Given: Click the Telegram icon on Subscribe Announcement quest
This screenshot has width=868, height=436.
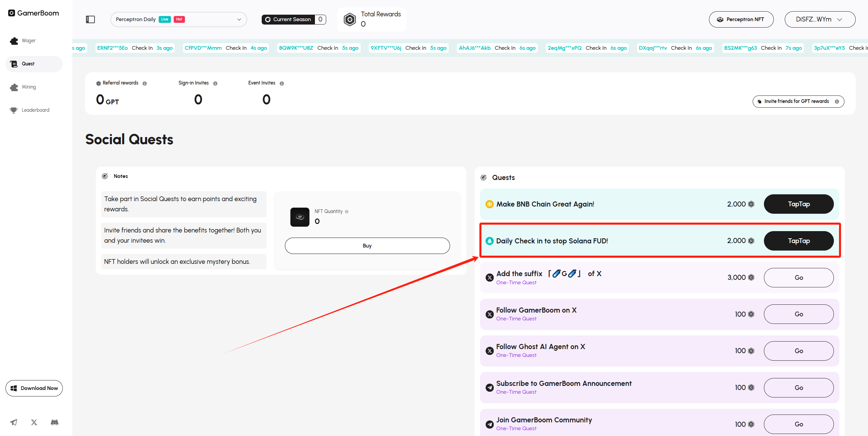Looking at the screenshot, I should click(490, 388).
